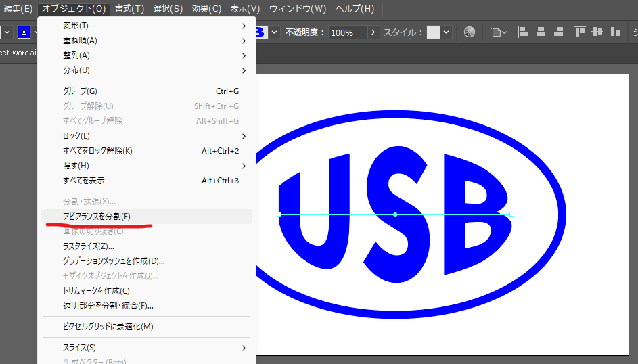
Task: Expand the ロック(L) submenu
Action: 147,136
